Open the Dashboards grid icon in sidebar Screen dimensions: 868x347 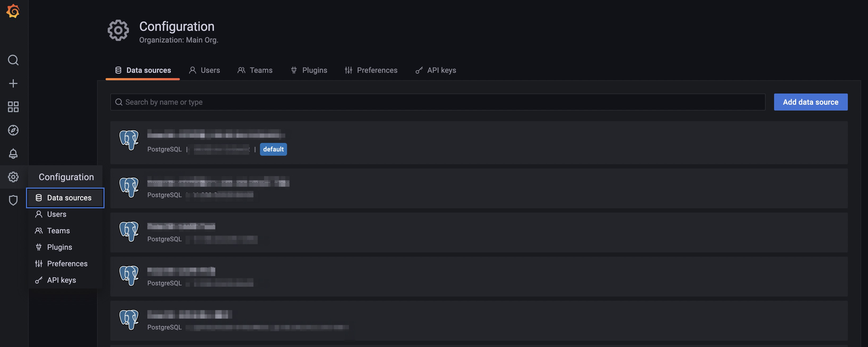pyautogui.click(x=13, y=107)
